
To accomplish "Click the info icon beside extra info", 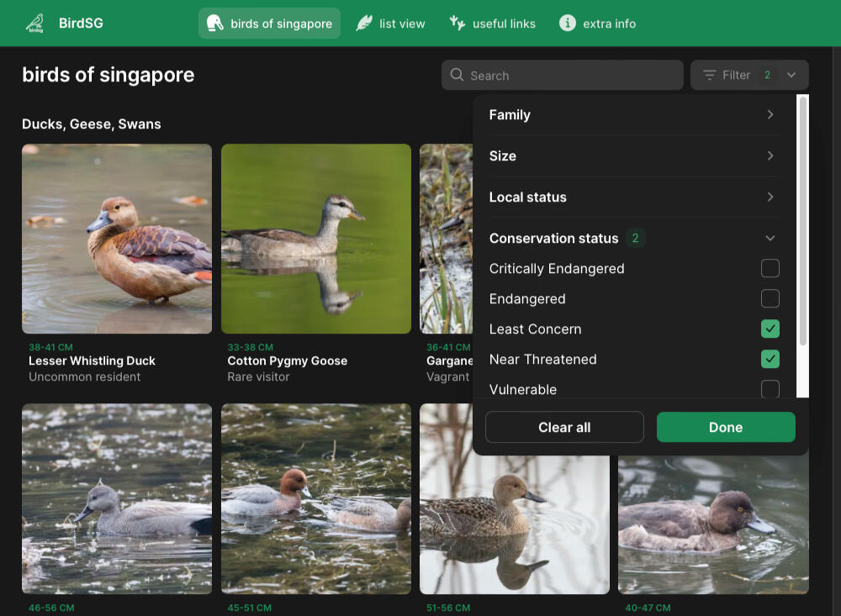I will (568, 24).
